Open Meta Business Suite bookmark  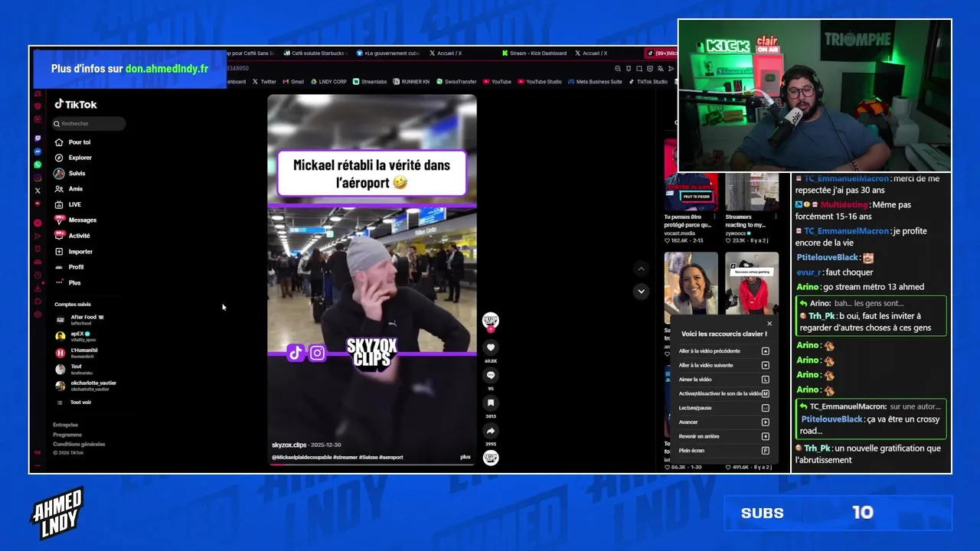click(x=595, y=82)
